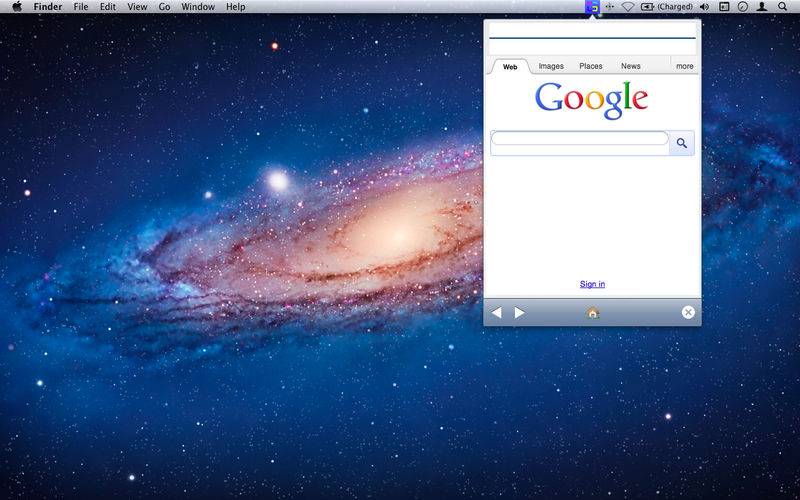Screen dimensions: 800x500
Task: Go to the home page icon
Action: 593,313
